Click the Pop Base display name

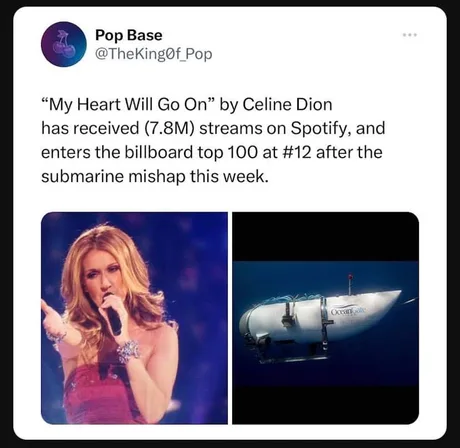tap(129, 35)
